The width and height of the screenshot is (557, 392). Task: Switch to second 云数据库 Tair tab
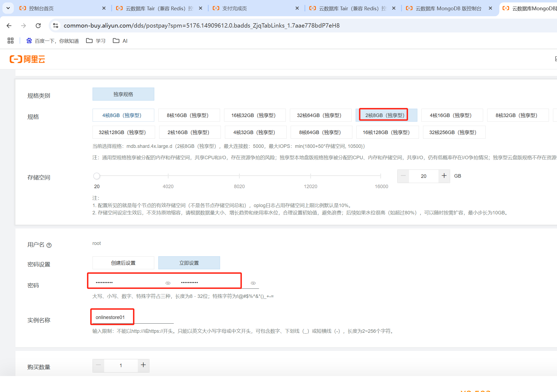pos(352,8)
